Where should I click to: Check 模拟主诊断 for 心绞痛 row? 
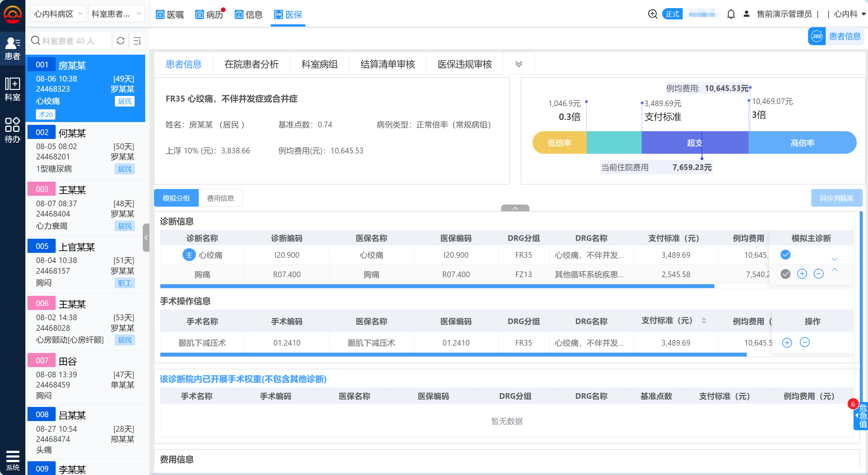tap(786, 255)
